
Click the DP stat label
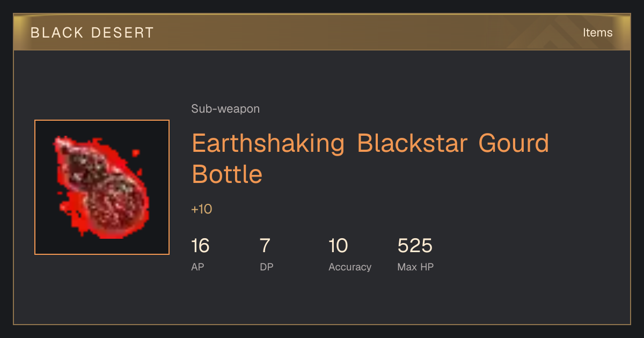[x=267, y=267]
